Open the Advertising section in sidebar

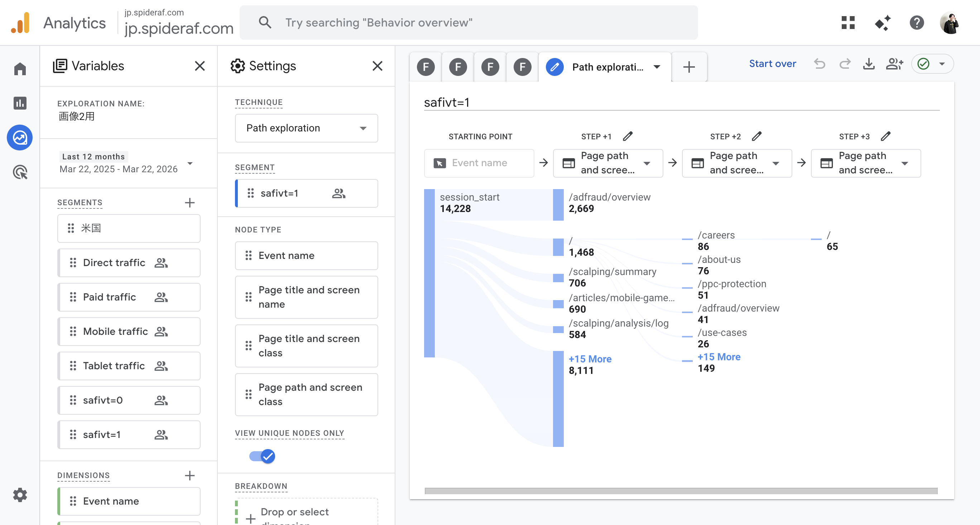[x=20, y=172]
